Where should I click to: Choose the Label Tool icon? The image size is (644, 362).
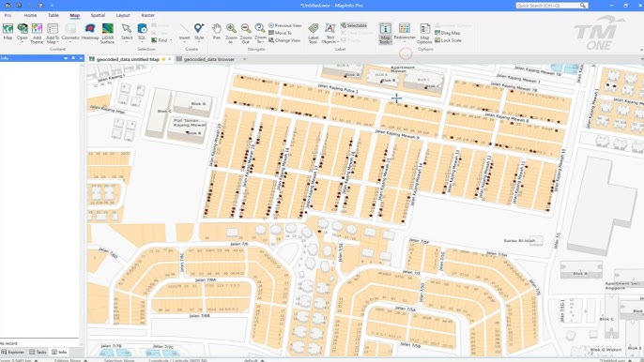(x=313, y=33)
